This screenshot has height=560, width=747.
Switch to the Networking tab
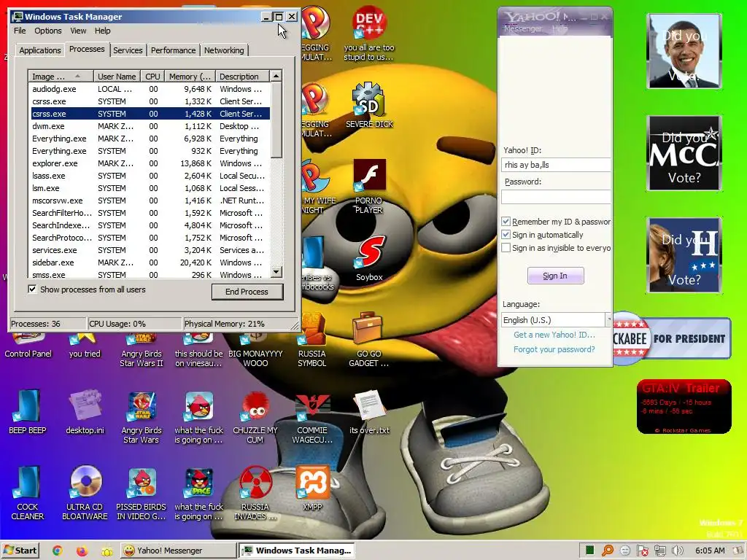coord(224,50)
